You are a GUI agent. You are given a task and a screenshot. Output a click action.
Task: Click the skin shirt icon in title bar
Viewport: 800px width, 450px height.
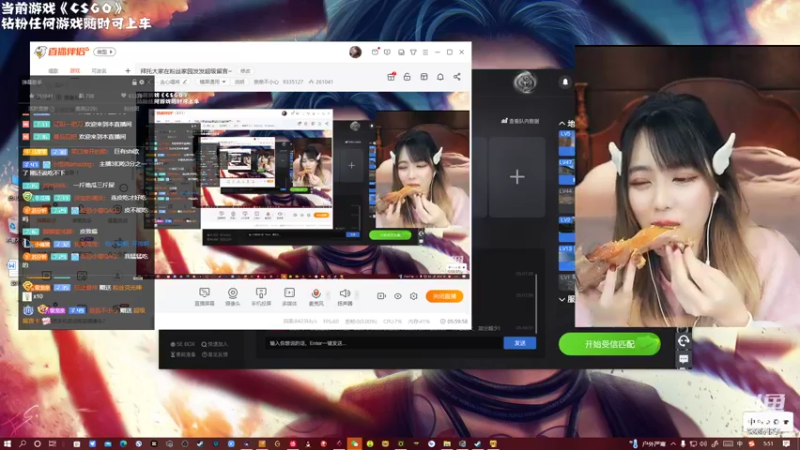pos(413,52)
